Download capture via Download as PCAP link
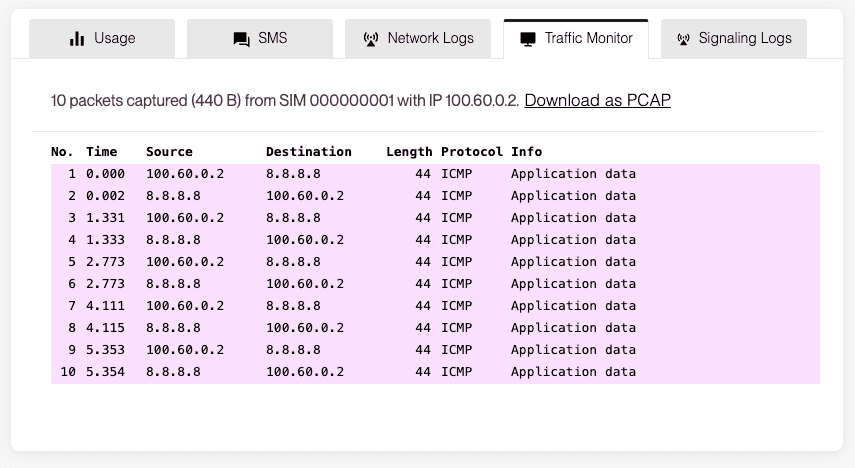 [598, 100]
